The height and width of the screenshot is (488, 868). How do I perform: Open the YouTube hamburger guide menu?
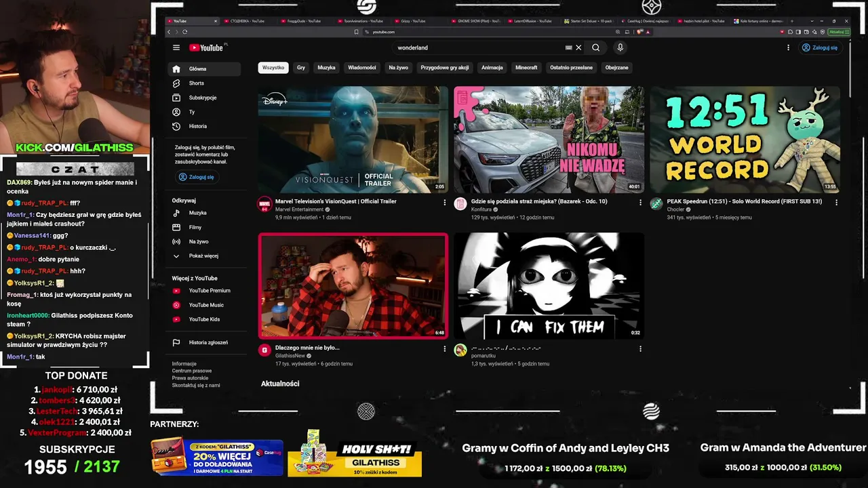tap(176, 47)
